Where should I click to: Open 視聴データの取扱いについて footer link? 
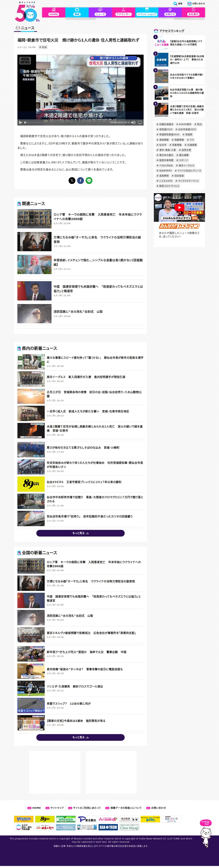coord(123,808)
